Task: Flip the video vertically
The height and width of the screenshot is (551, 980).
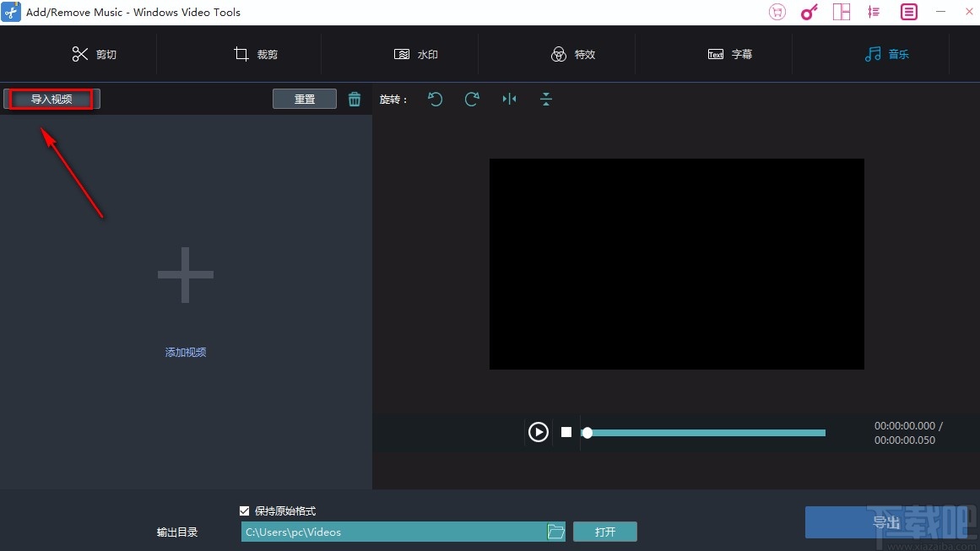Action: tap(545, 99)
